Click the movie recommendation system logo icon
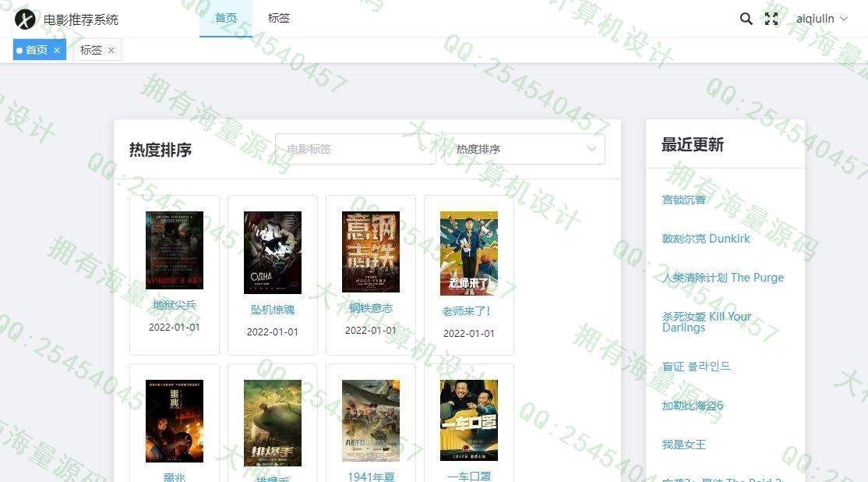868x482 pixels. tap(25, 20)
